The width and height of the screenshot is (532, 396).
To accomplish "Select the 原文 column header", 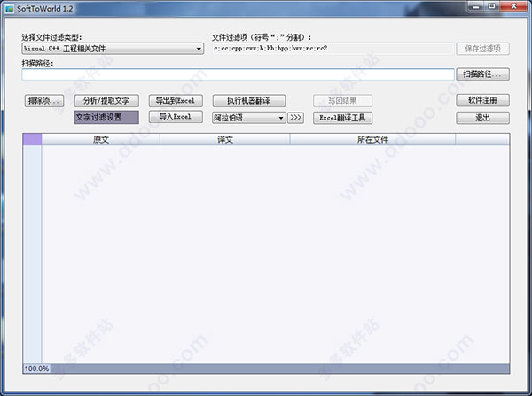I will 101,139.
